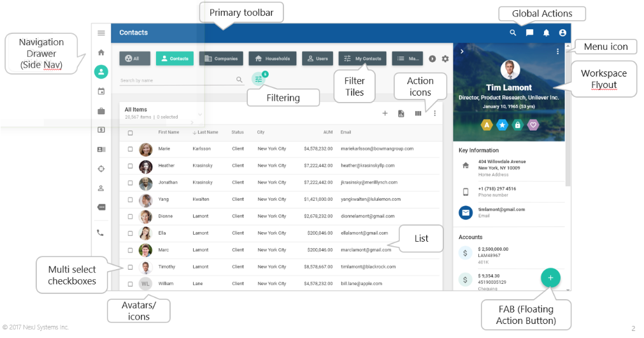Switch to the Households filter tile
Screen dimensions: 644x338
coord(272,59)
